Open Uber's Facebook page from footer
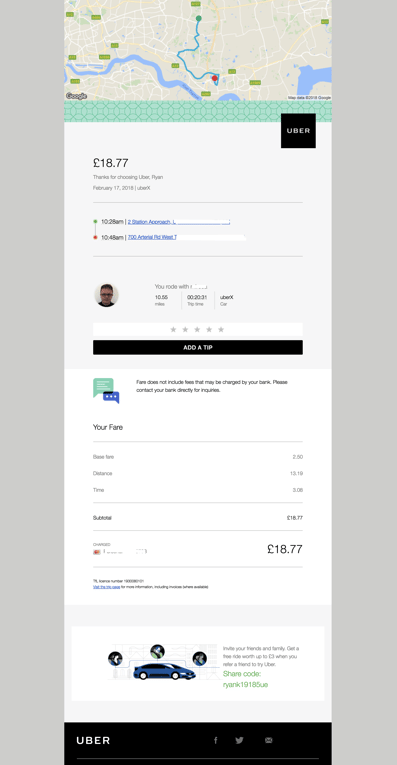The height and width of the screenshot is (765, 397). click(216, 740)
